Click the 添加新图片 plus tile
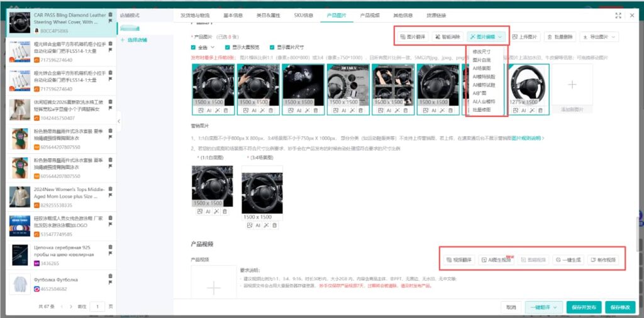 pyautogui.click(x=572, y=85)
